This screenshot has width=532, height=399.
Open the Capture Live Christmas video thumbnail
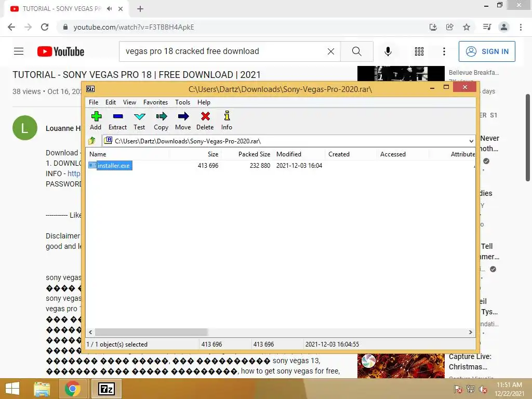(x=401, y=366)
